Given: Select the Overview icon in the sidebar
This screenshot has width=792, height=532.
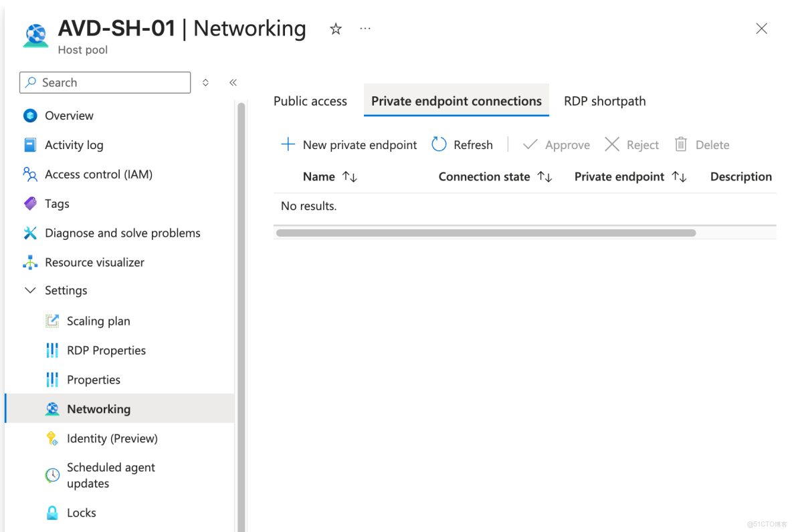Looking at the screenshot, I should (x=29, y=115).
